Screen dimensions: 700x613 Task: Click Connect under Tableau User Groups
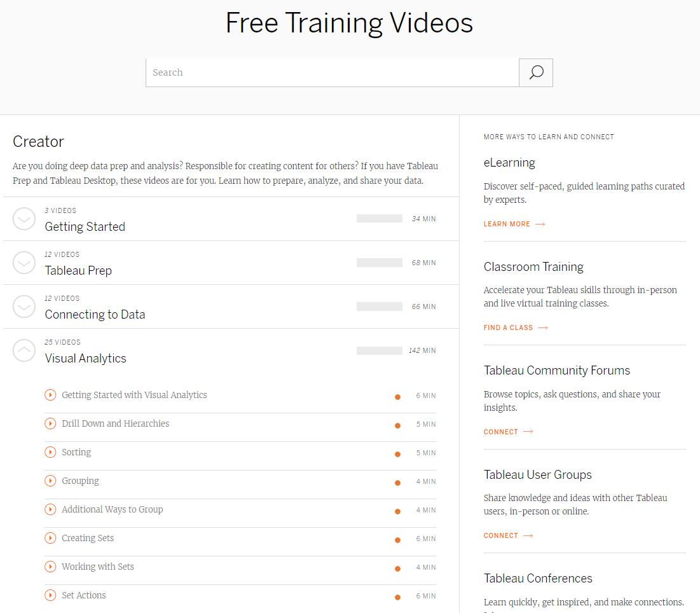tap(508, 535)
